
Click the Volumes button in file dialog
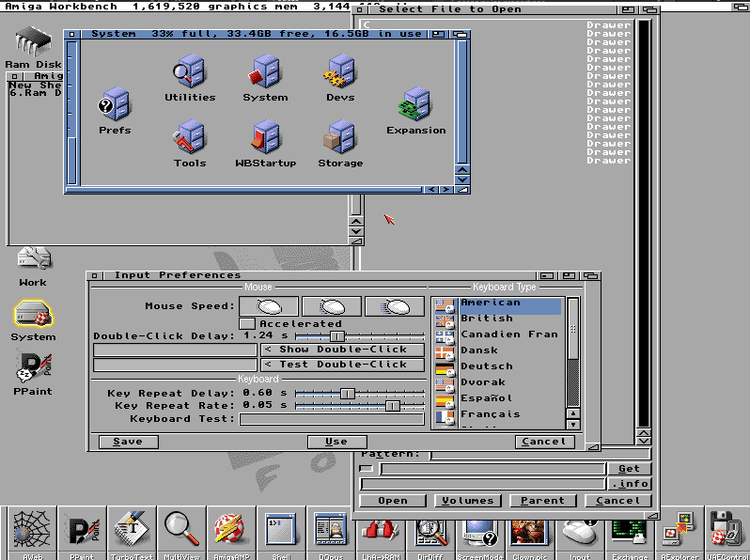coord(468,501)
